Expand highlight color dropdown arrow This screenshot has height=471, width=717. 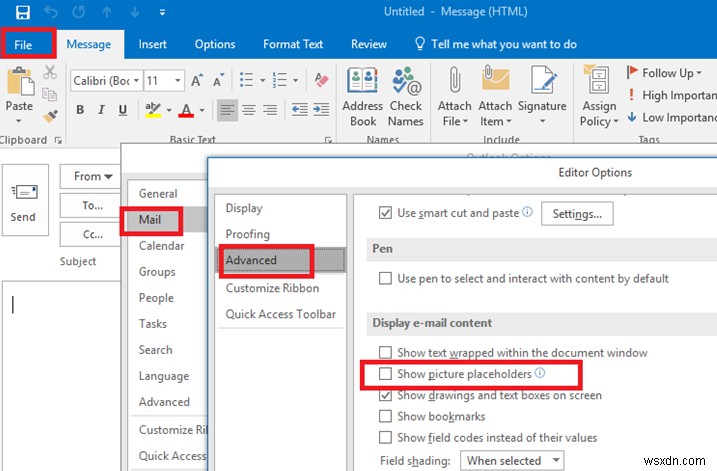(169, 110)
